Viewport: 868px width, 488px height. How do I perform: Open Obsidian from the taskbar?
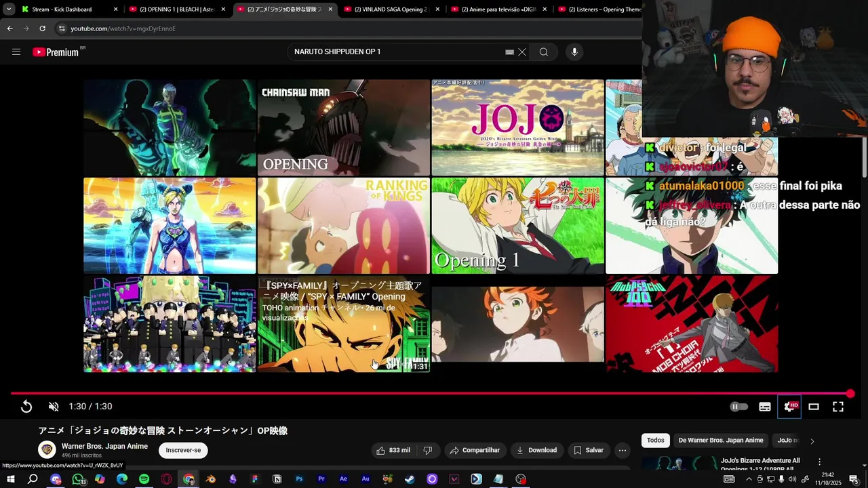pos(233,479)
